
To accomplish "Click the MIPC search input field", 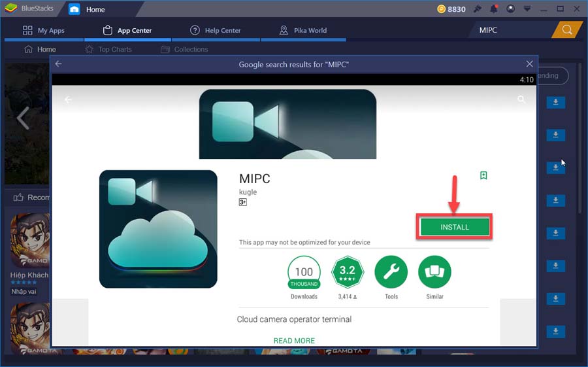I will pyautogui.click(x=512, y=30).
